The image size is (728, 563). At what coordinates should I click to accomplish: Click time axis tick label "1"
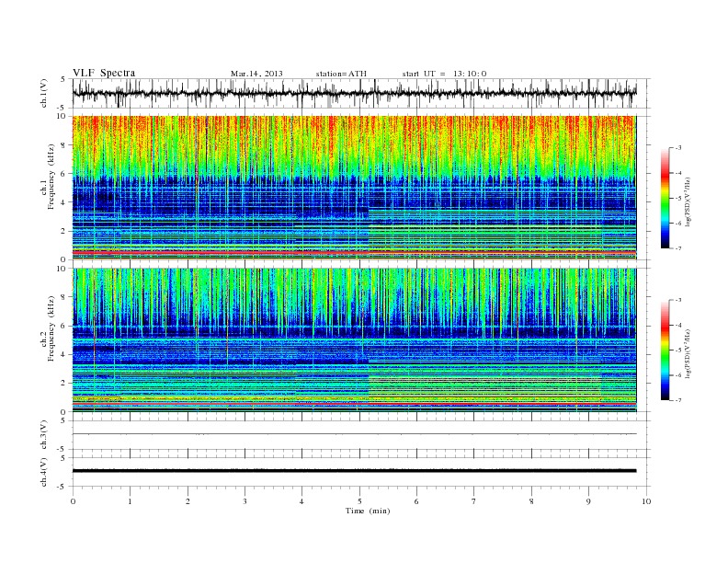click(130, 501)
